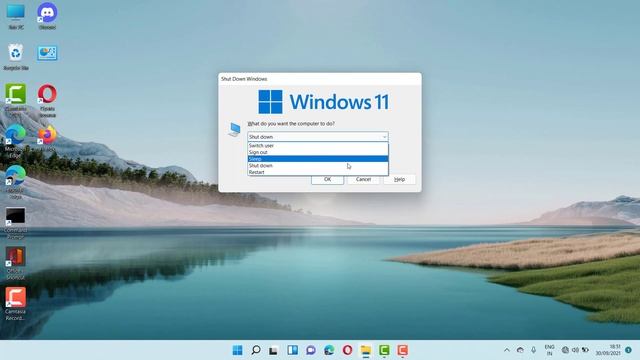Click the battery tray icon
Viewport: 640px width, 360px height.
(585, 350)
